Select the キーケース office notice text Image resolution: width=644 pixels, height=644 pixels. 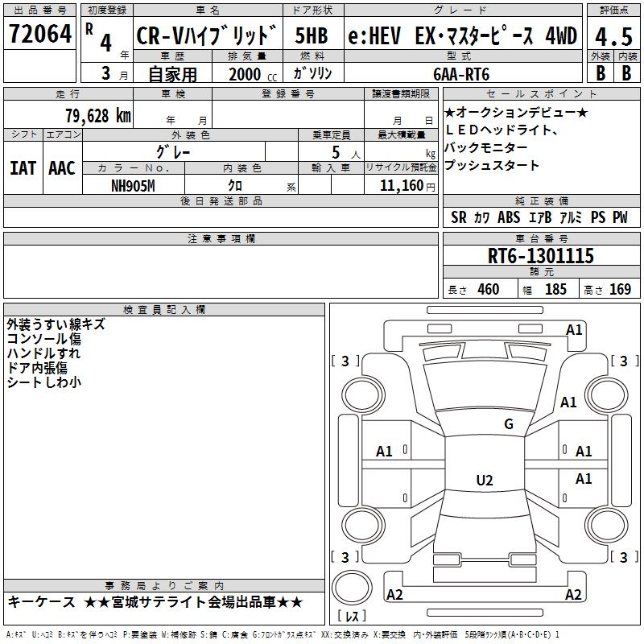42,602
